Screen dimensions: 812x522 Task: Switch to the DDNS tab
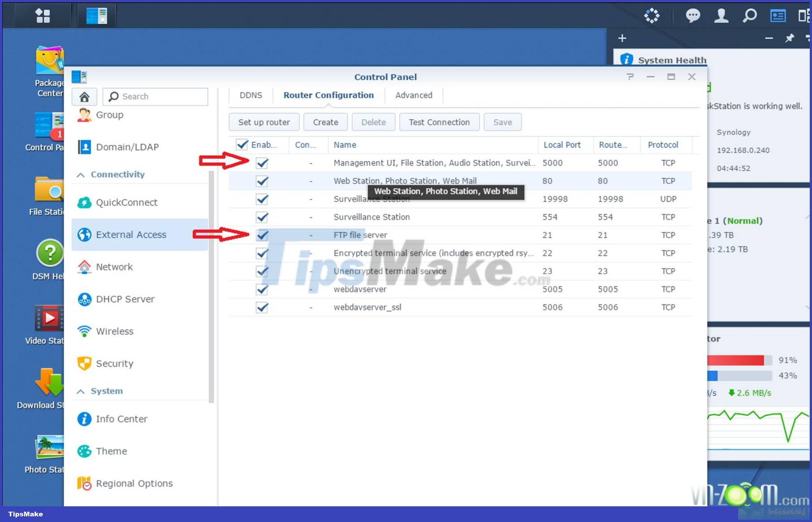251,95
